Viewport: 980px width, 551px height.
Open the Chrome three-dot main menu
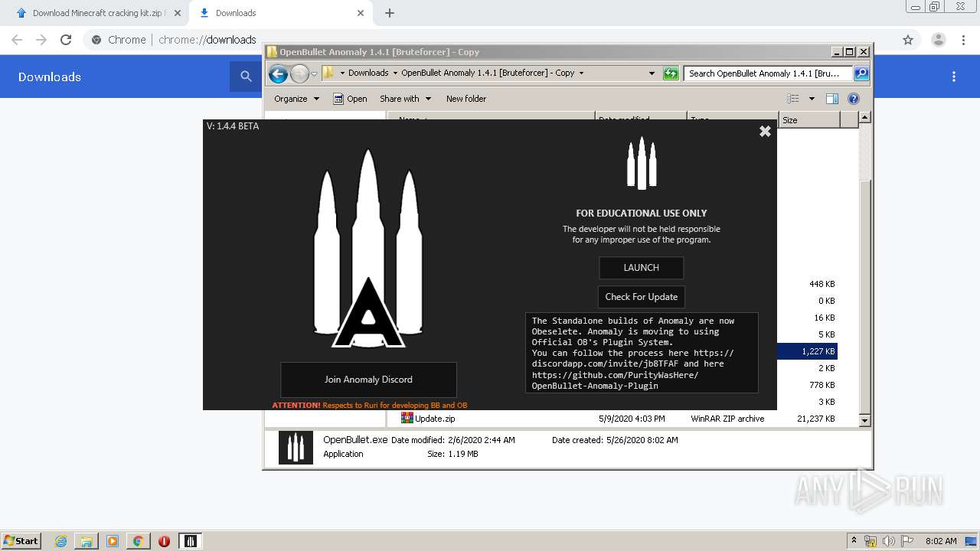pyautogui.click(x=963, y=40)
